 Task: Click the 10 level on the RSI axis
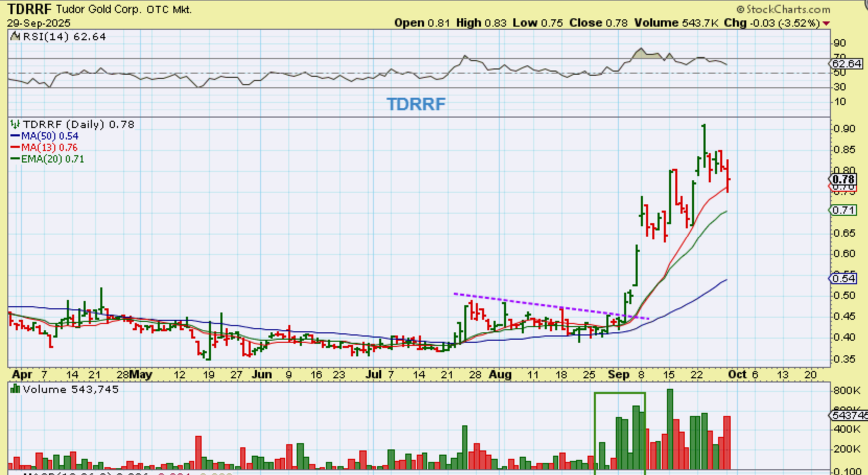(840, 101)
